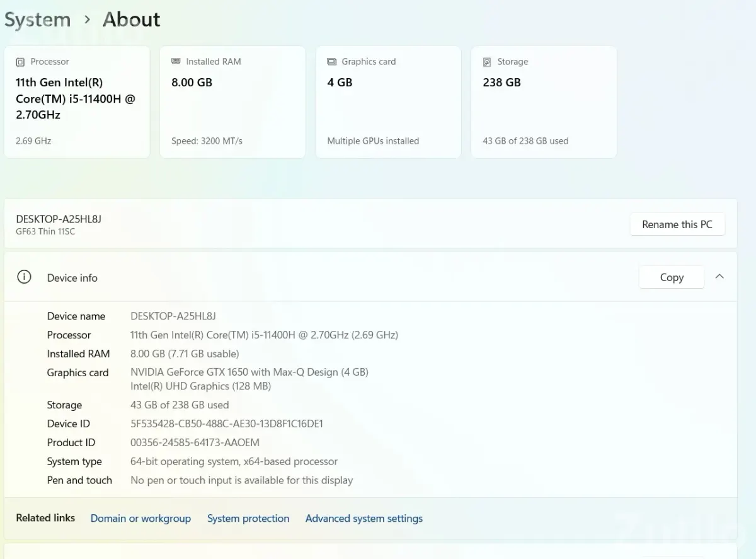The width and height of the screenshot is (756, 559).
Task: Click the GF63 Thin 11SC model name
Action: point(45,231)
